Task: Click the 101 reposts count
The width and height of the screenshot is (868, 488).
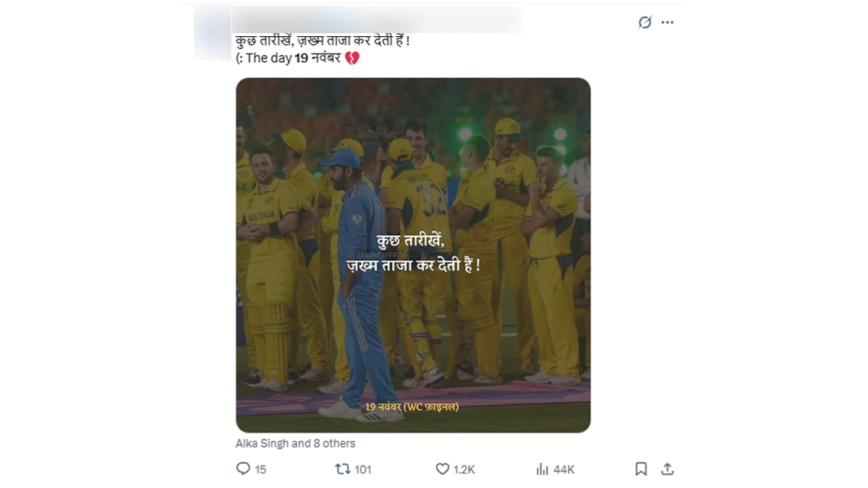Action: point(363,470)
